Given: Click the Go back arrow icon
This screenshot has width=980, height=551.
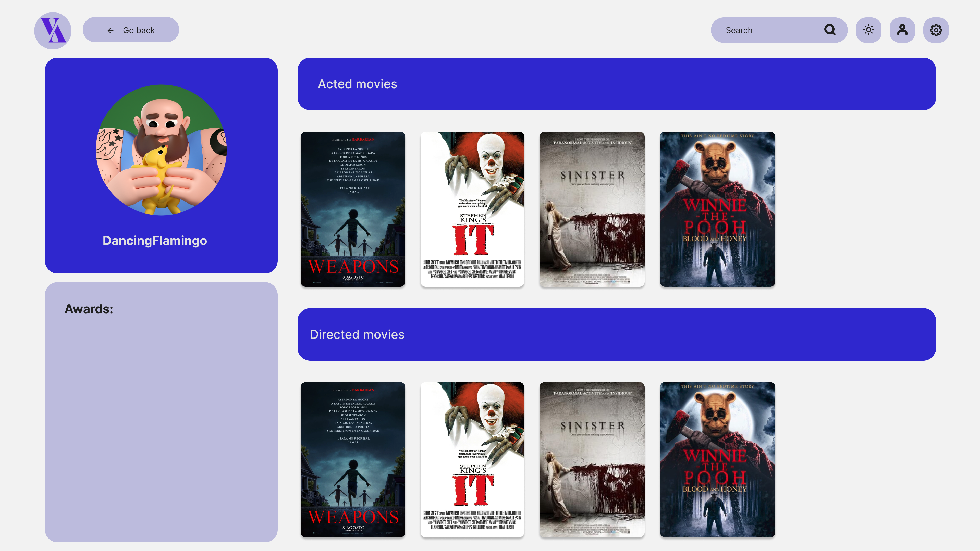Looking at the screenshot, I should coord(111,30).
